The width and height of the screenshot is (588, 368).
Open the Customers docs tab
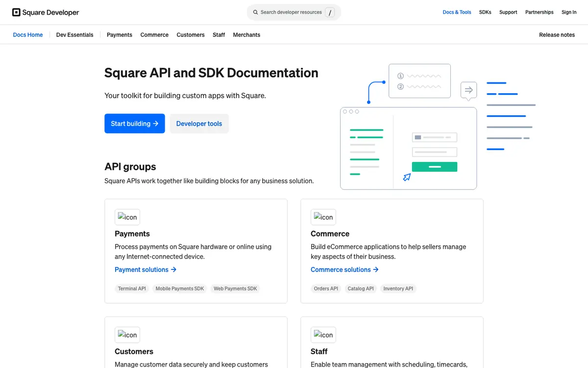click(191, 35)
